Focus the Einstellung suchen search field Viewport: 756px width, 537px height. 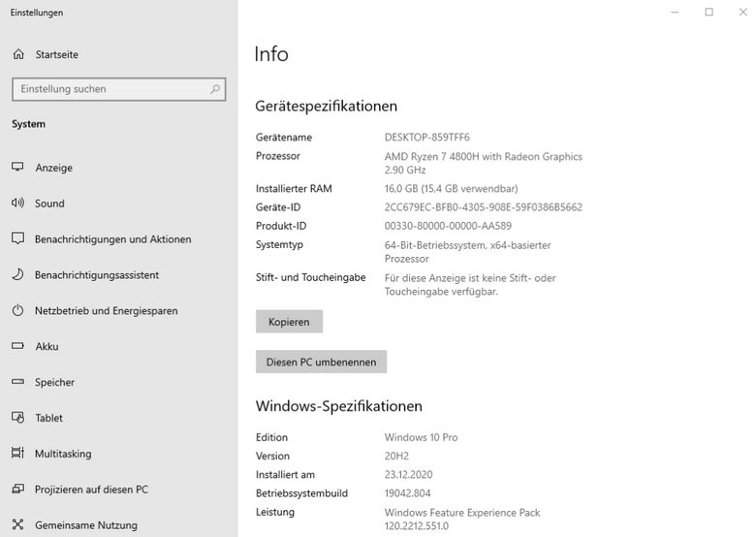point(118,89)
